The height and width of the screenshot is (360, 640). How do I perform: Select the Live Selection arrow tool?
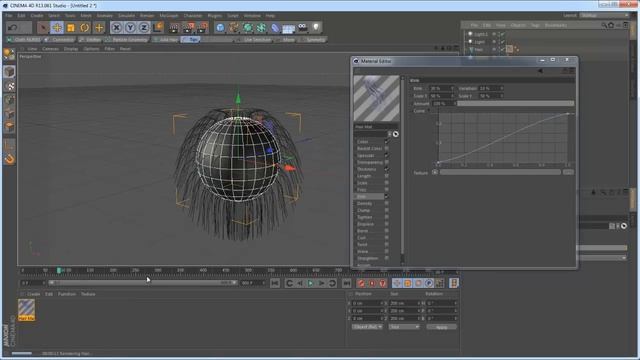[42, 28]
